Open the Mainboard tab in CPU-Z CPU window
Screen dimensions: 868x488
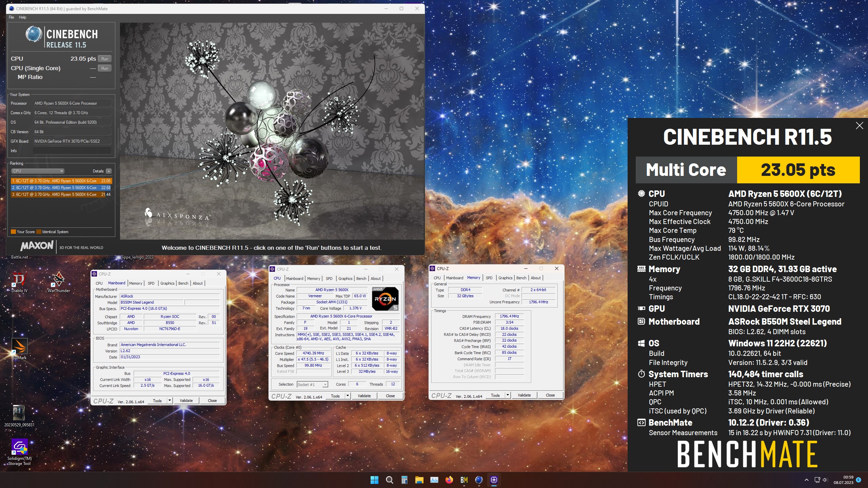pos(295,279)
